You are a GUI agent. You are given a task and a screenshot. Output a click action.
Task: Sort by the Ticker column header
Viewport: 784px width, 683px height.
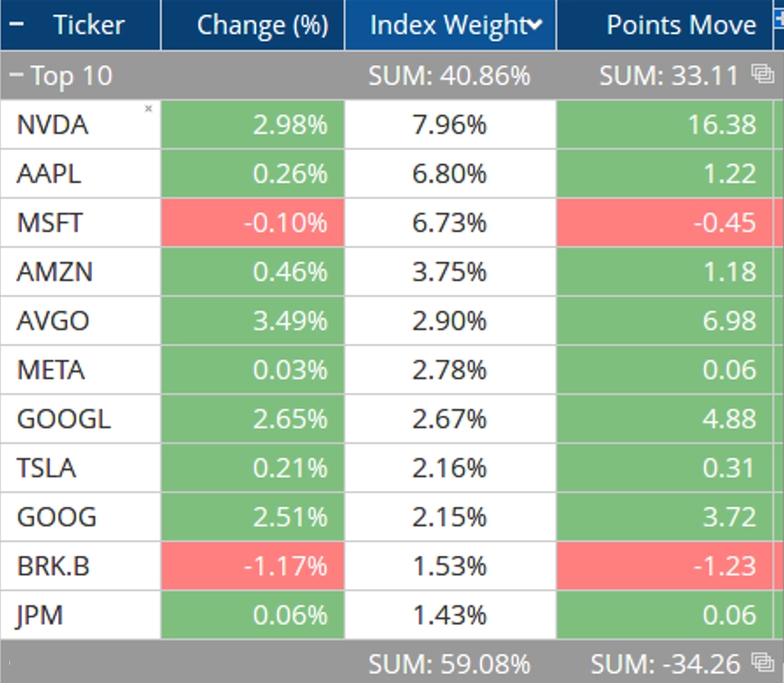(88, 25)
